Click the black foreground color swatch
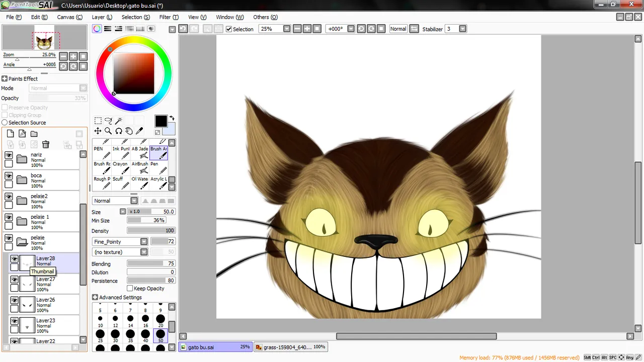 pyautogui.click(x=160, y=121)
